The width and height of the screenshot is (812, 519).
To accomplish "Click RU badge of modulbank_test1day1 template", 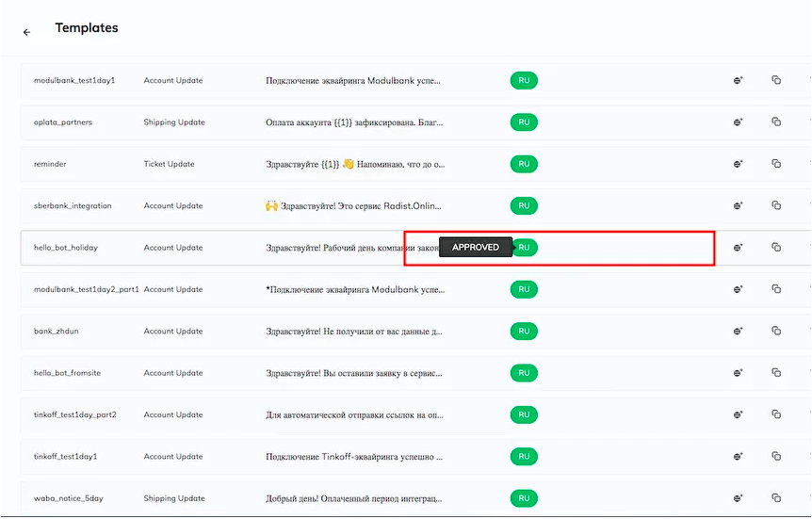I will [524, 80].
